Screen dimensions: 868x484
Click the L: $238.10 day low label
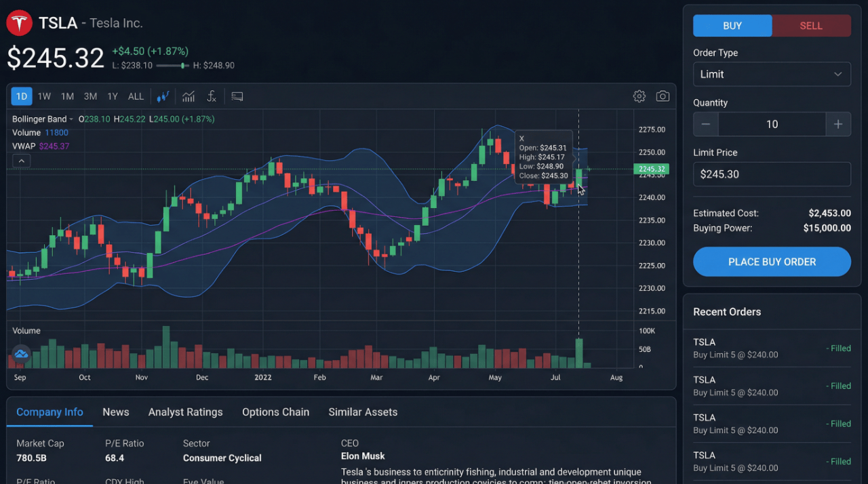(133, 66)
